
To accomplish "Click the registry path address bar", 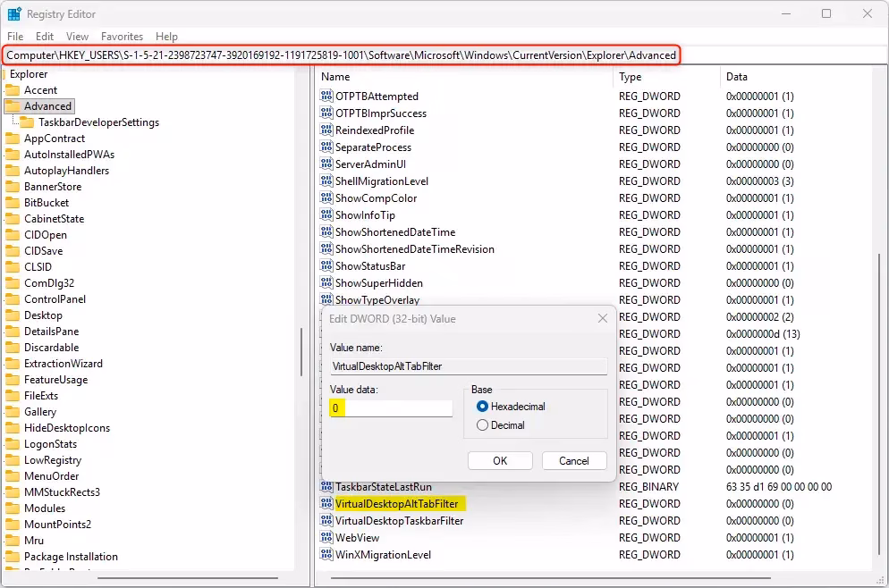I will coord(341,55).
